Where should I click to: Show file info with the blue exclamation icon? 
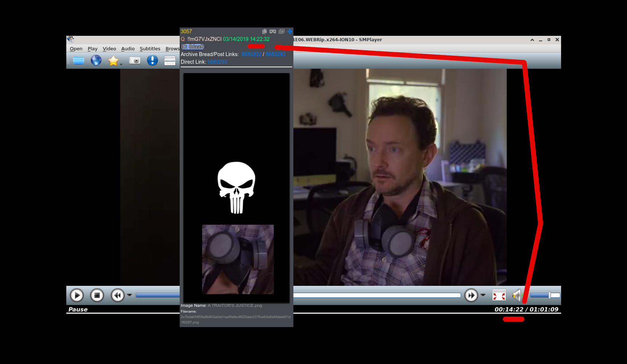152,60
